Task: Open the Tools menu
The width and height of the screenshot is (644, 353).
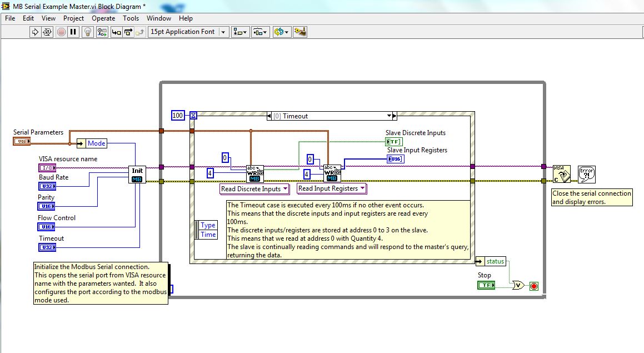Action: coord(131,18)
